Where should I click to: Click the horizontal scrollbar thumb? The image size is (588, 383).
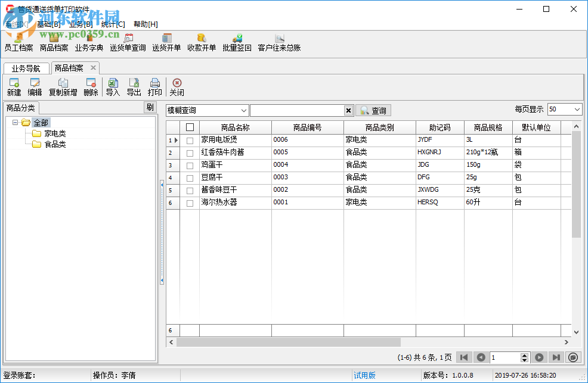289,342
